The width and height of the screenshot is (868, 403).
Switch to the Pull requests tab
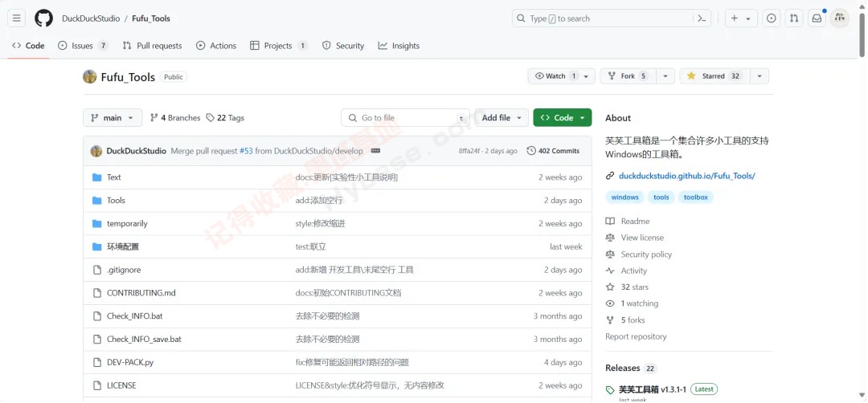click(152, 46)
